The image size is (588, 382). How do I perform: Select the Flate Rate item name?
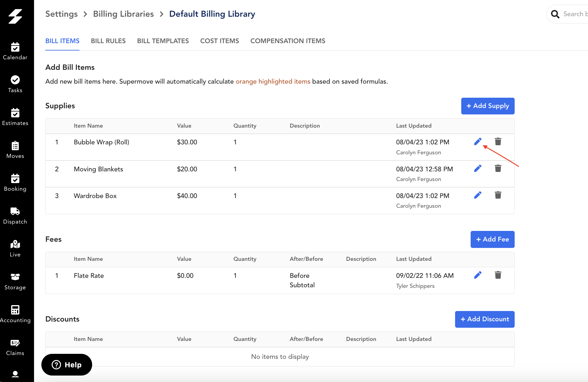pyautogui.click(x=89, y=275)
